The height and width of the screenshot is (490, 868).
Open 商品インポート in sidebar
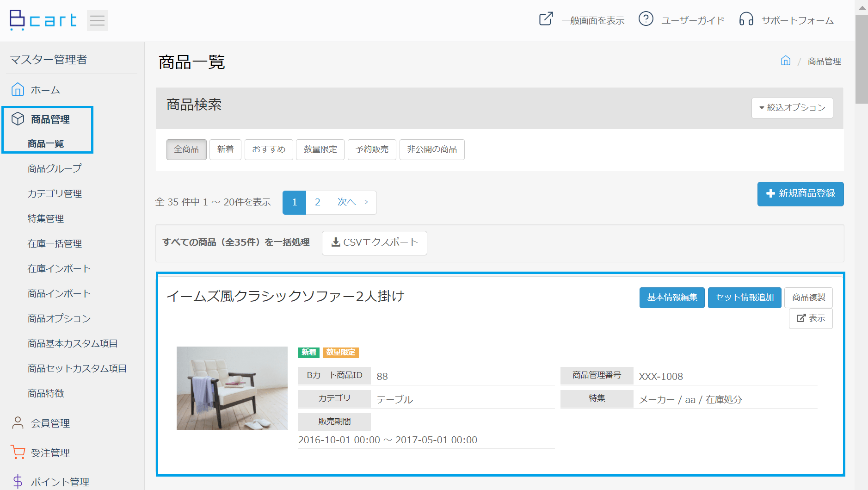pos(59,293)
